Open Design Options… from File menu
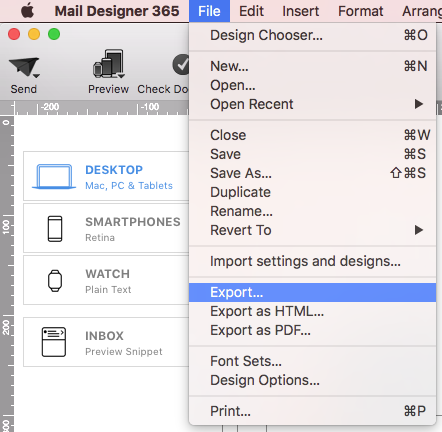The width and height of the screenshot is (442, 432). tap(312, 380)
